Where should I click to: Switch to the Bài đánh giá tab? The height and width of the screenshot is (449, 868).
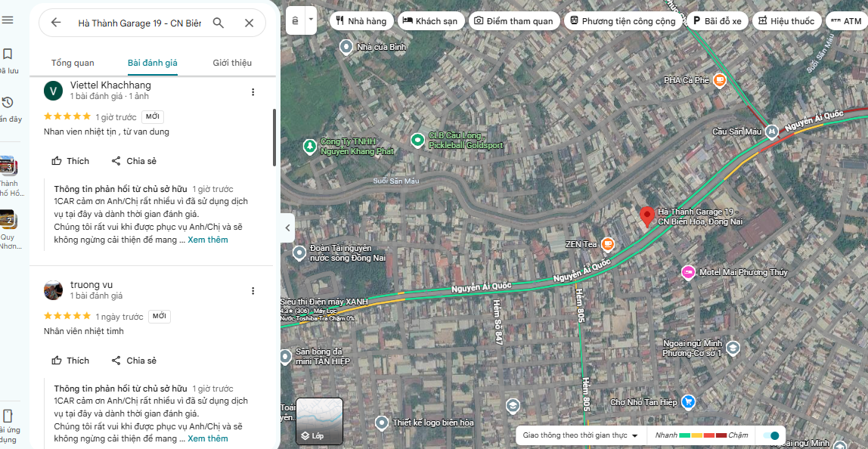pyautogui.click(x=152, y=63)
